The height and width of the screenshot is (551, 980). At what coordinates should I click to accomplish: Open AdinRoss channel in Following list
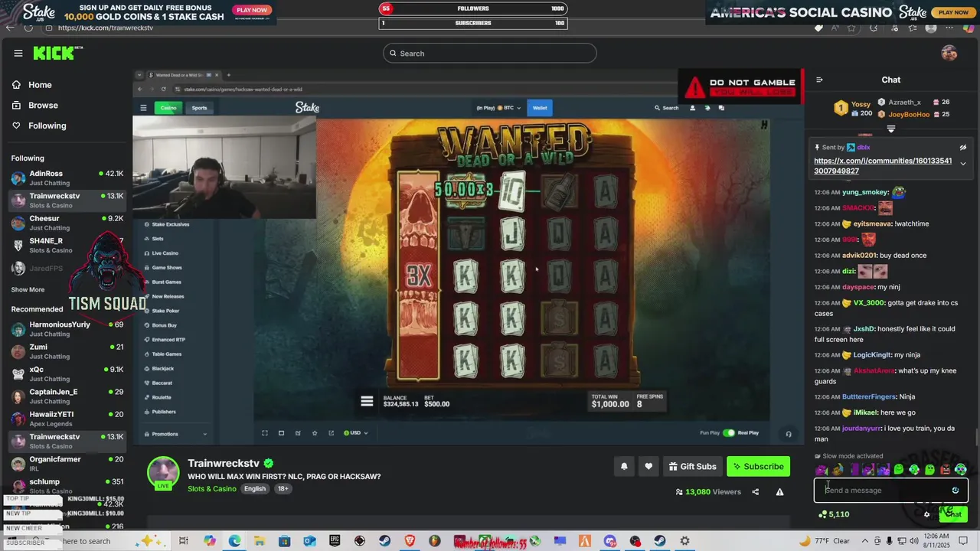point(67,178)
